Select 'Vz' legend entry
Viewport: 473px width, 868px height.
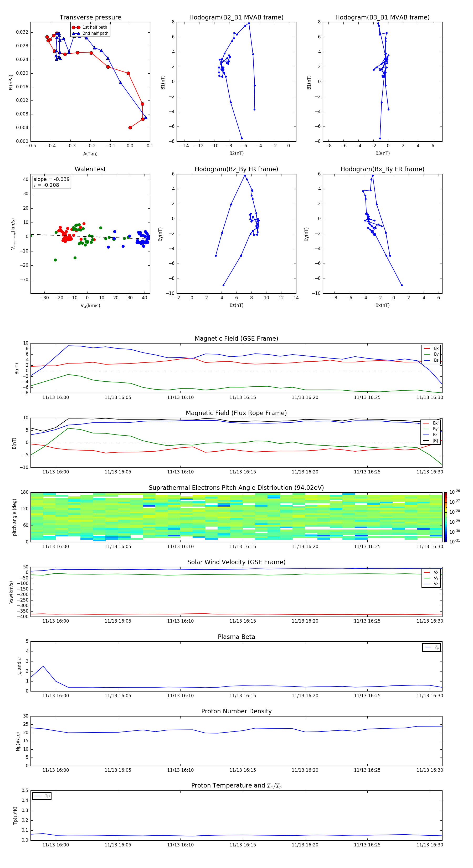431,584
